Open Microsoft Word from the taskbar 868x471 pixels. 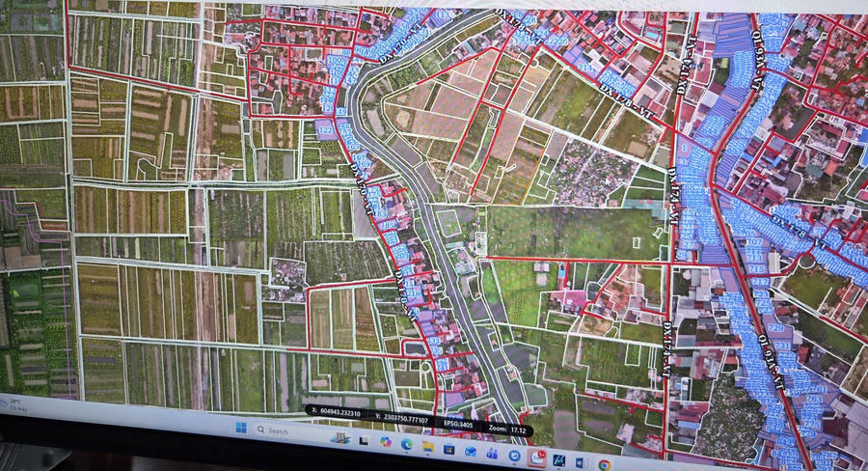(581, 462)
